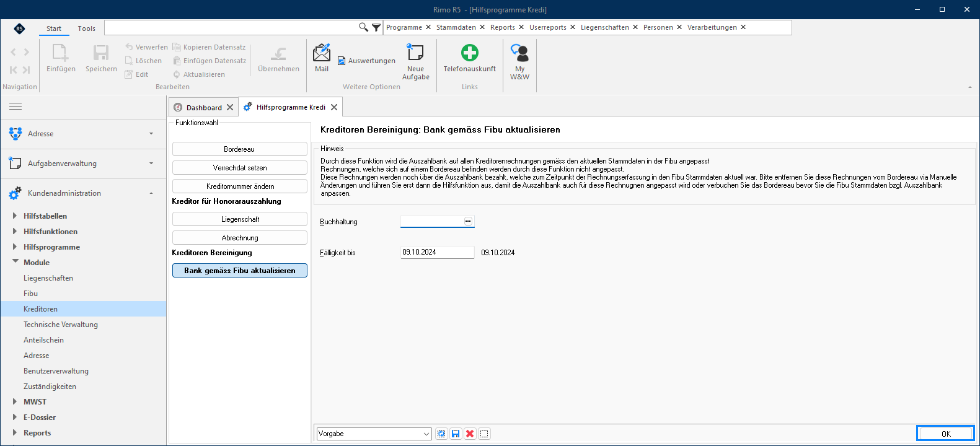980x446 pixels.
Task: Select Technische Verwaltung tree item
Action: coord(61,325)
